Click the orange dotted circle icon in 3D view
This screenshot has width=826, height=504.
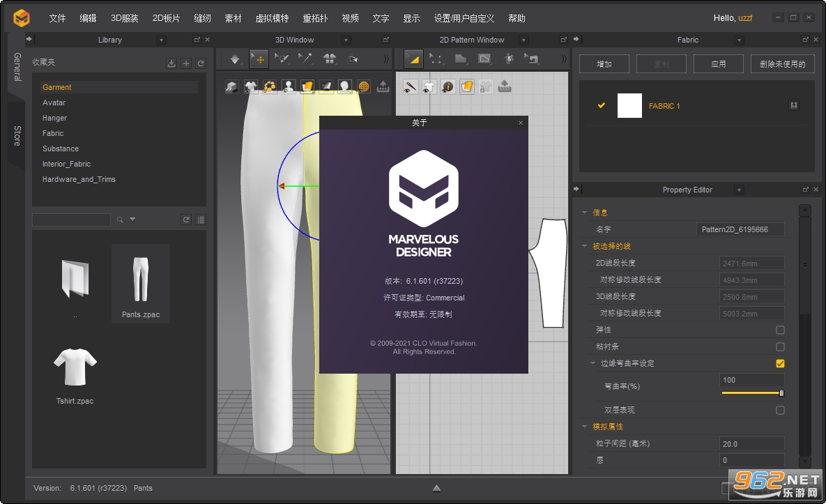point(270,87)
